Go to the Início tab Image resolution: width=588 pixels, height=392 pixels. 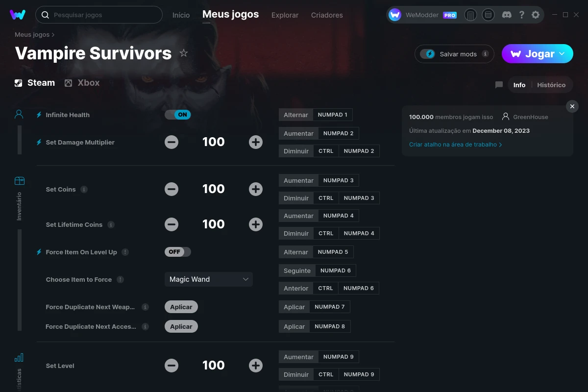tap(181, 15)
